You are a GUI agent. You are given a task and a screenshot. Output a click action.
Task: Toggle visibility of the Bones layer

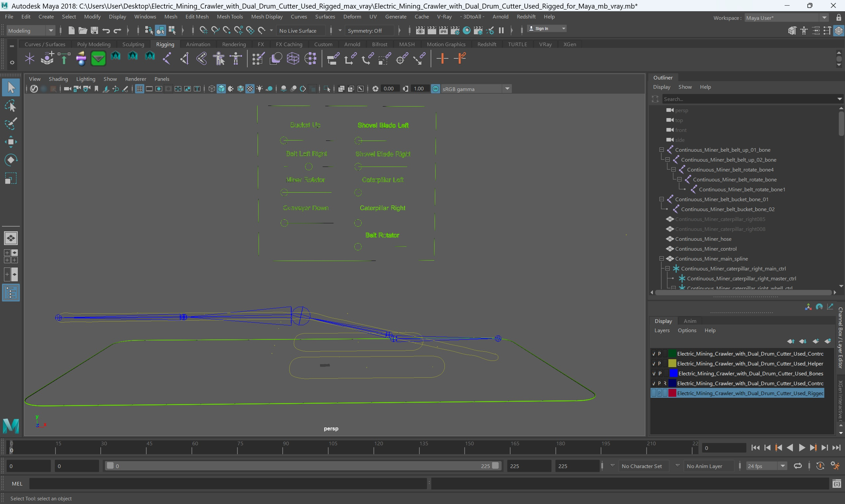(653, 373)
